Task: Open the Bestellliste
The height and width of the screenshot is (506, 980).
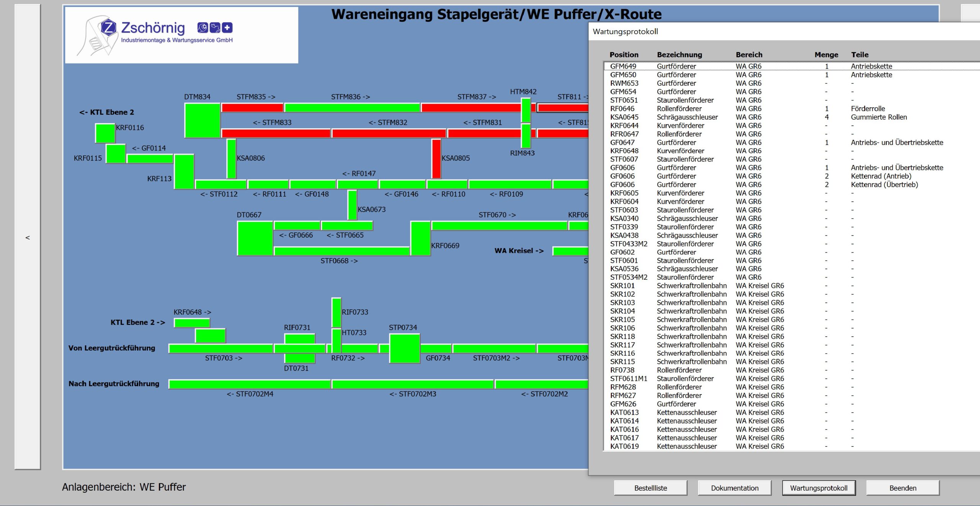Action: (650, 488)
